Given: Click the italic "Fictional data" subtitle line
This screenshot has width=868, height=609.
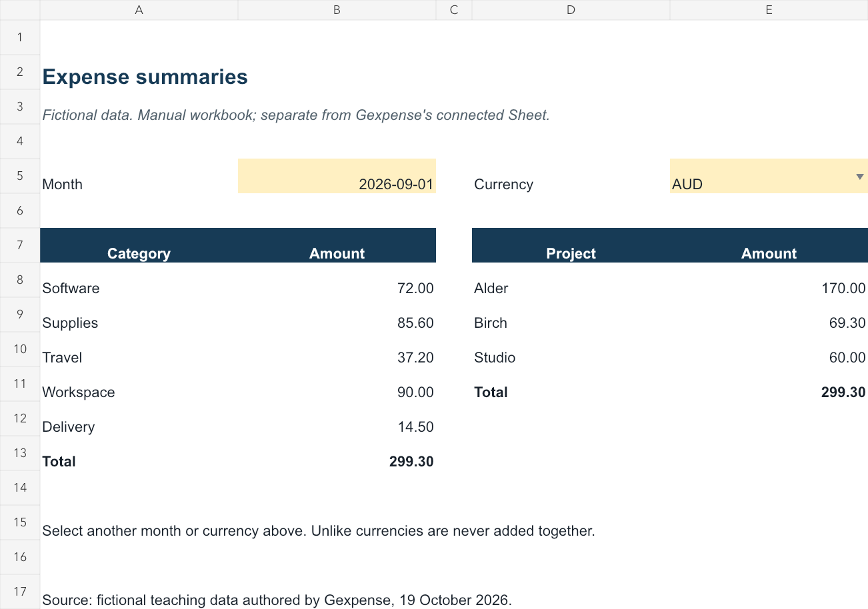Looking at the screenshot, I should point(296,115).
